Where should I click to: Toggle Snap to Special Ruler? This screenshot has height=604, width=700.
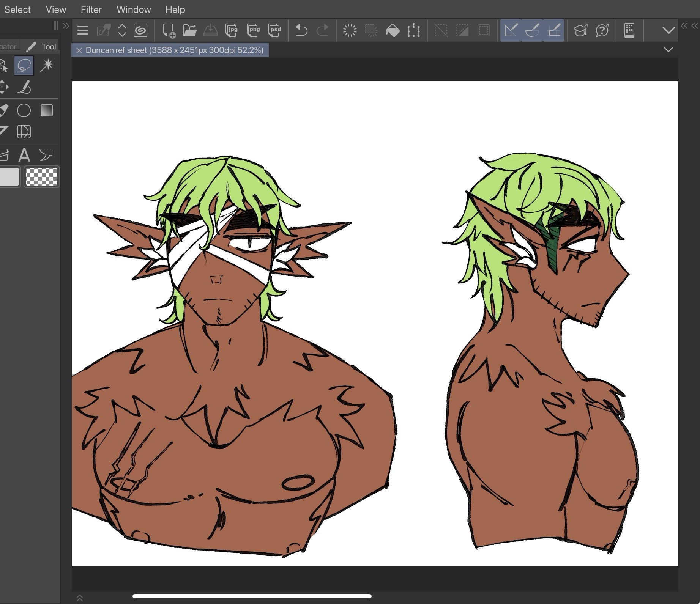point(532,30)
